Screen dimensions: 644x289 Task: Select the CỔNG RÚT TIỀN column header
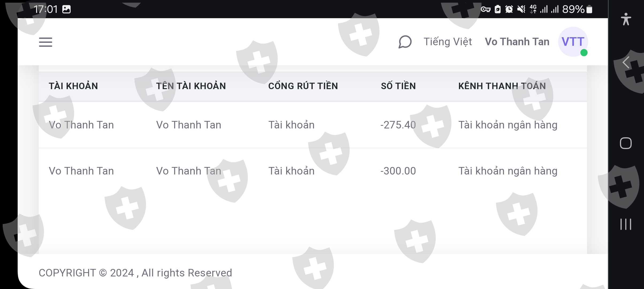pyautogui.click(x=303, y=86)
